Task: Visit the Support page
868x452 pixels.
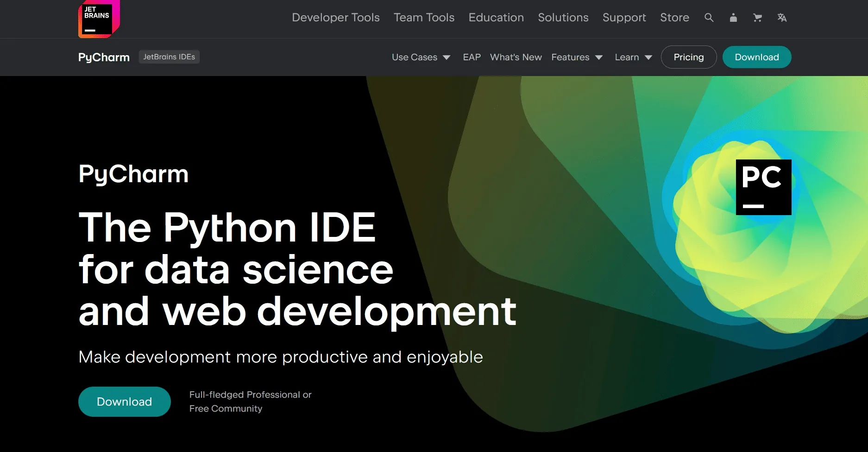Action: (x=624, y=18)
